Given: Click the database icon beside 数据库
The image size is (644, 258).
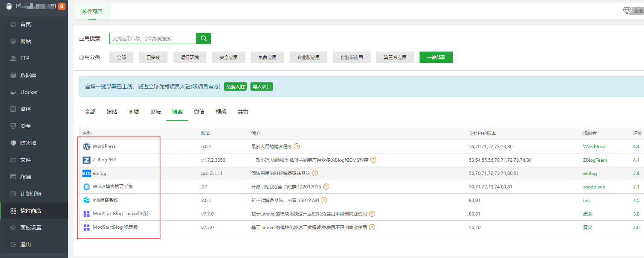Looking at the screenshot, I should (13, 75).
